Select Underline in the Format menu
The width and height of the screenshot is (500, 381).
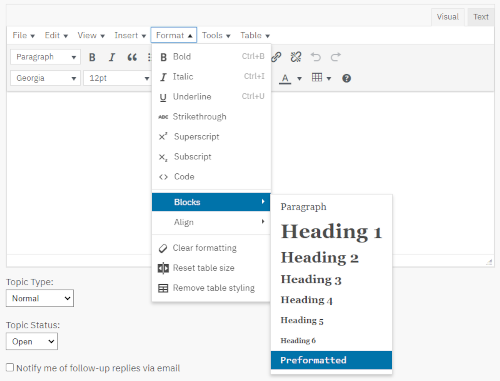coord(211,97)
